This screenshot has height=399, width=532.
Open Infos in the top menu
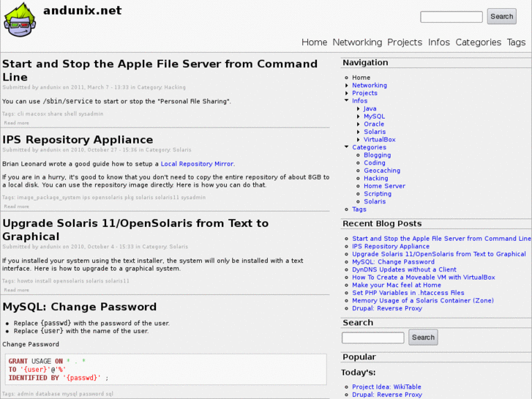[438, 42]
